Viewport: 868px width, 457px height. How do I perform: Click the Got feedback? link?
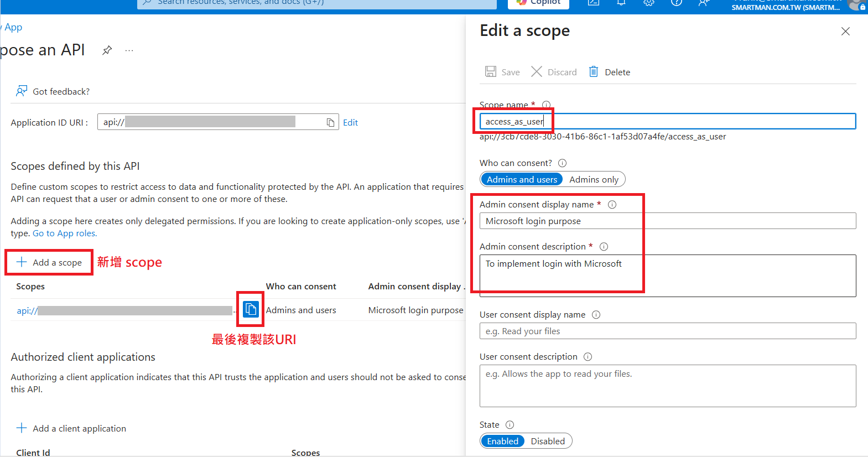click(61, 91)
